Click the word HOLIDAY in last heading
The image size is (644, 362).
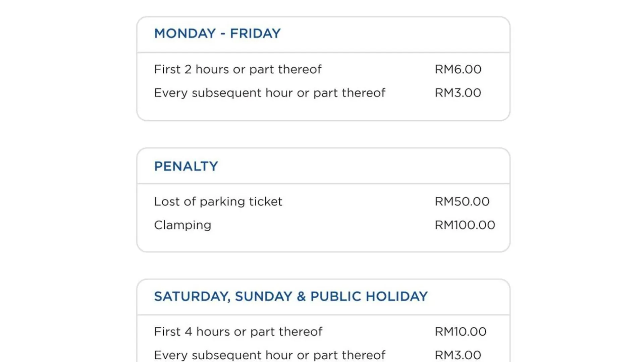[x=397, y=296]
